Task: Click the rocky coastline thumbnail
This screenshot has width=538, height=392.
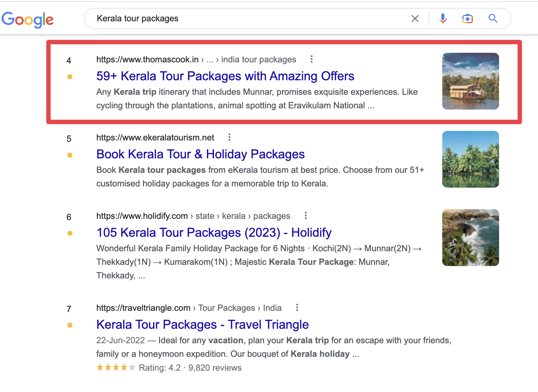Action: 470,238
